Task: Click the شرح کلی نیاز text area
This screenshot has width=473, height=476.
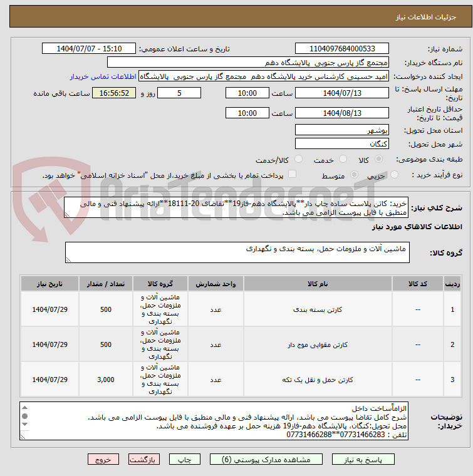Action: (236, 208)
